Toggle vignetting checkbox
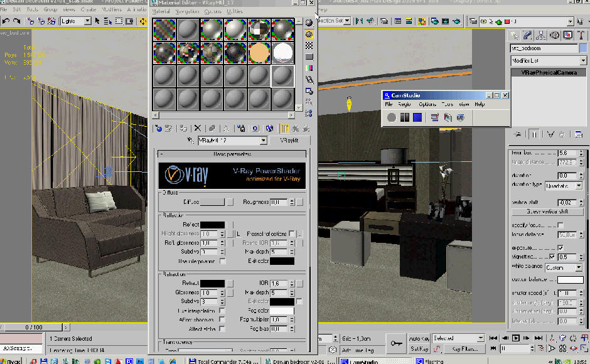This screenshot has width=590, height=364. pyautogui.click(x=552, y=257)
